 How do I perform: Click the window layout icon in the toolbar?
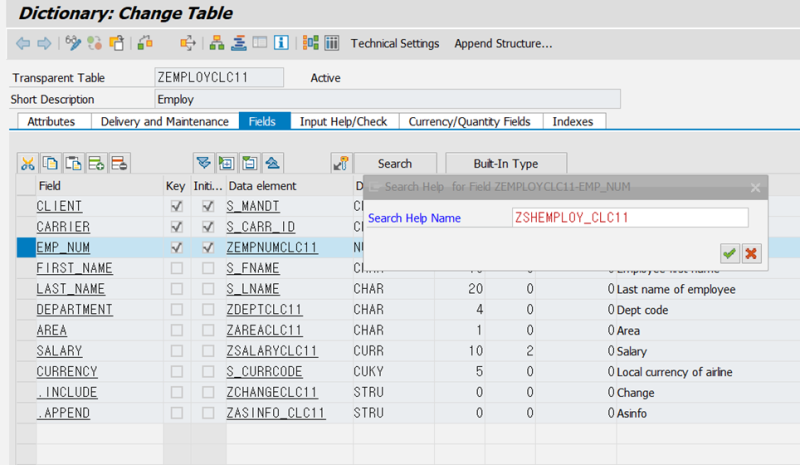tap(260, 43)
